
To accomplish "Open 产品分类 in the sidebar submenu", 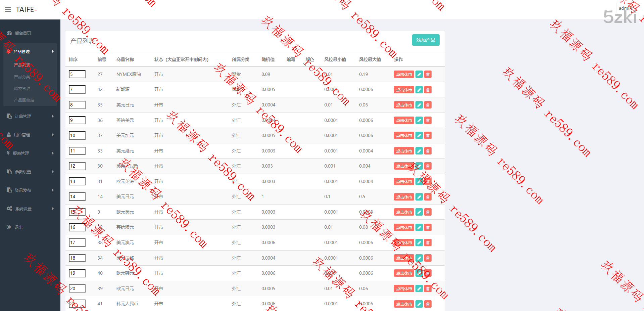I will [22, 77].
